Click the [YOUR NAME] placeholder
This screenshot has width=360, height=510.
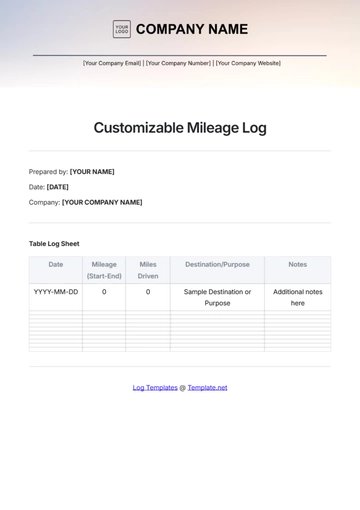[92, 172]
